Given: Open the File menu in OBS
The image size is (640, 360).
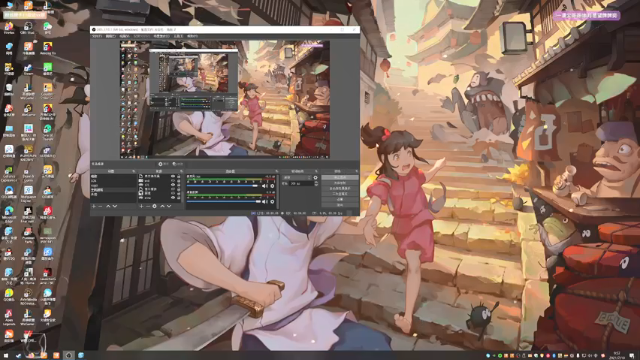Looking at the screenshot, I should (x=97, y=36).
